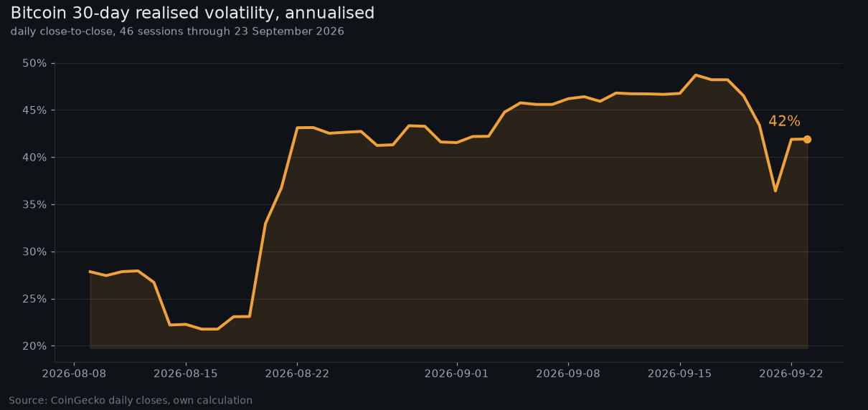Click the chart title 'Bitcoin 30-day realised volatility, annualised'
The width and height of the screenshot is (868, 410).
[192, 13]
